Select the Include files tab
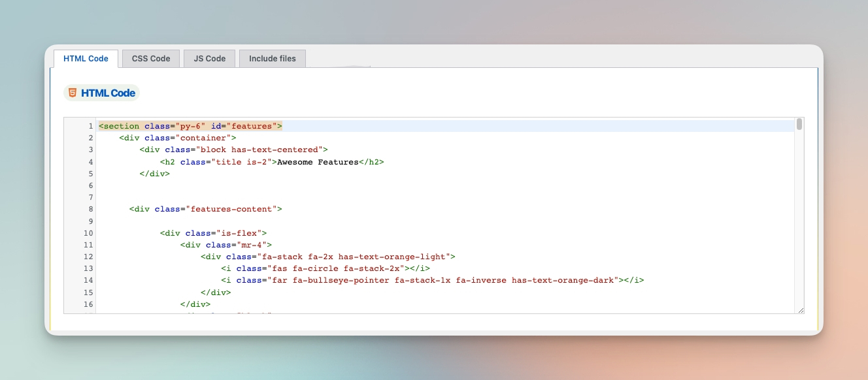 coord(273,59)
